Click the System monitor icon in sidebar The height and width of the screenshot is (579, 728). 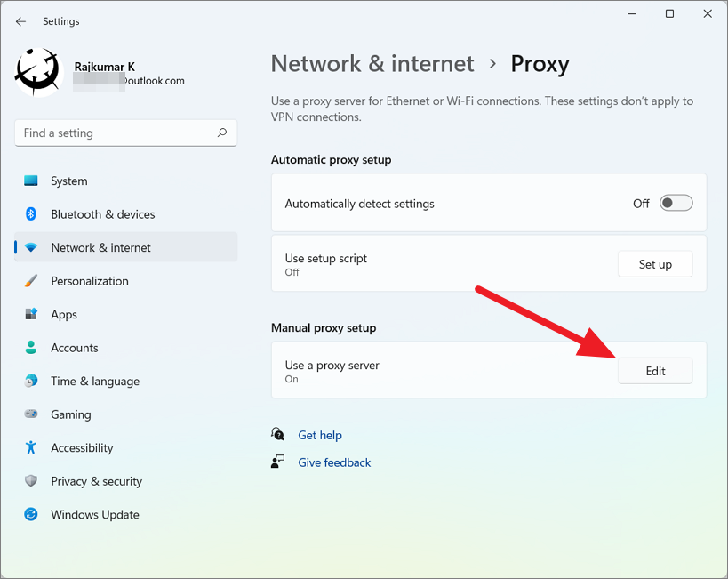31,181
